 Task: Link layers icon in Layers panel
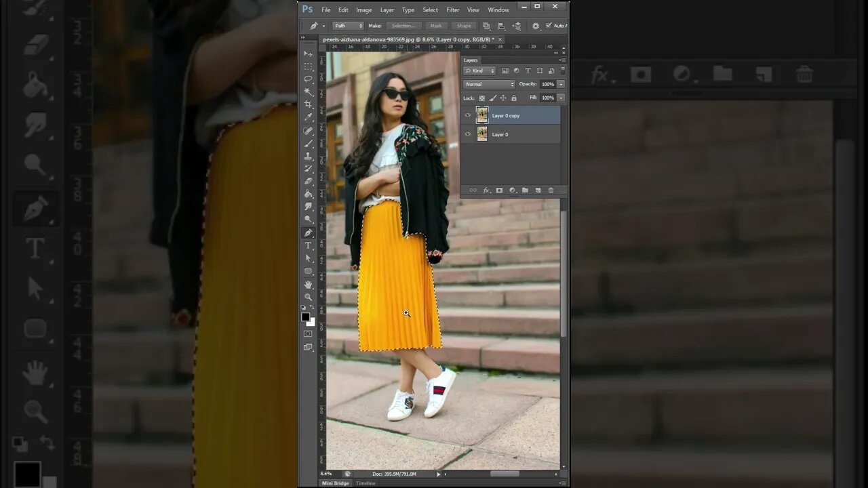pos(473,190)
